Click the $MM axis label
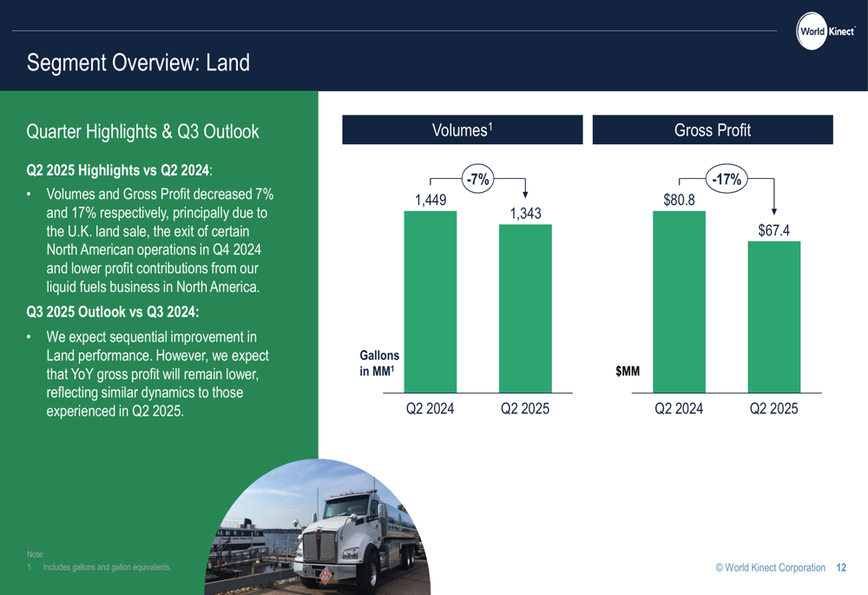Image resolution: width=868 pixels, height=595 pixels. pos(628,371)
